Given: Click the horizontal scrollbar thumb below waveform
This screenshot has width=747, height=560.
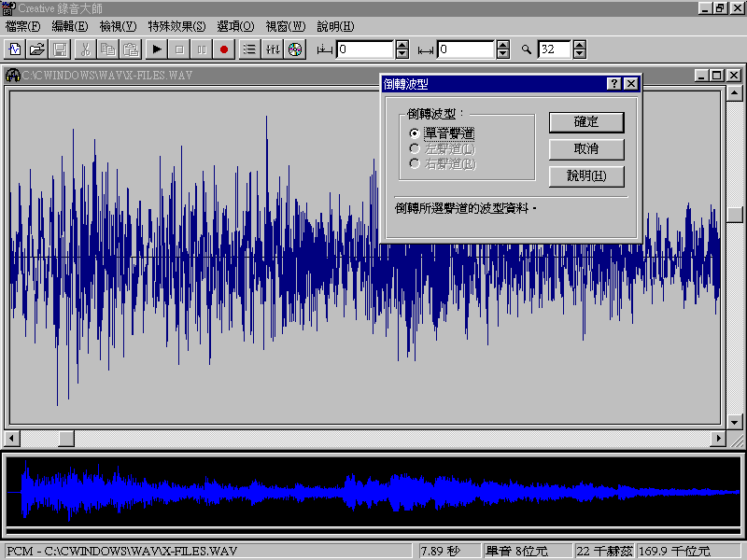Looking at the screenshot, I should click(66, 439).
